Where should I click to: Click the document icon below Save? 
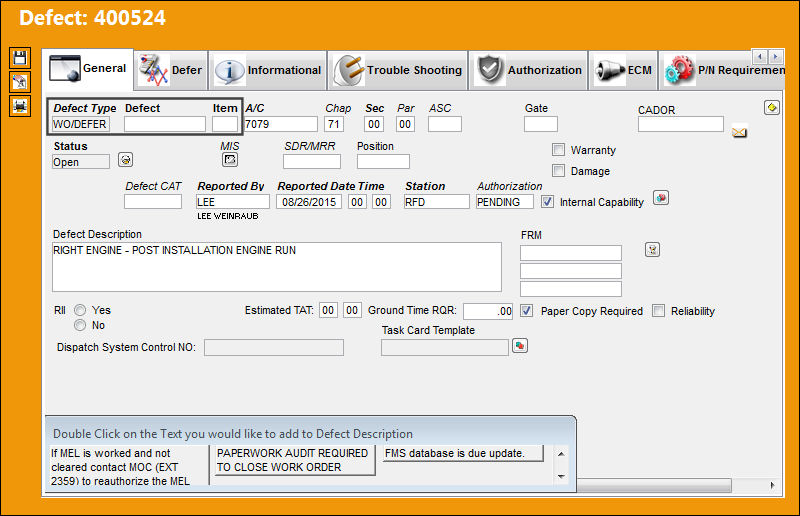pyautogui.click(x=20, y=82)
